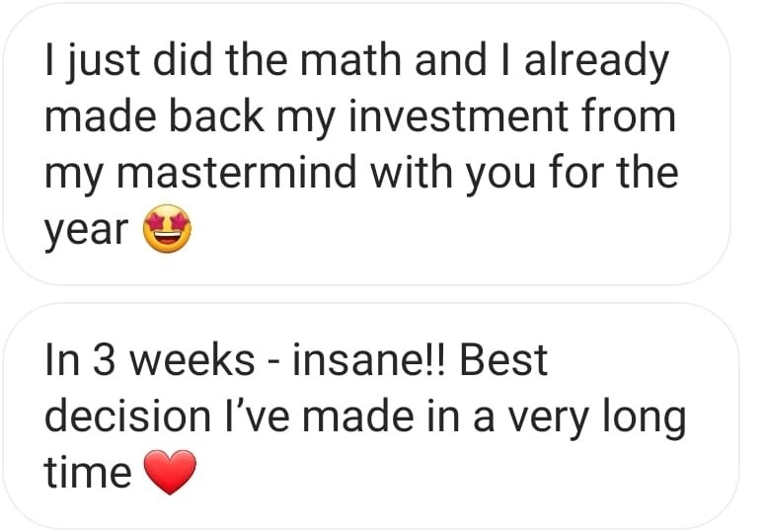The width and height of the screenshot is (764, 532).
Task: Click the word "investment" in first message
Action: [x=458, y=115]
